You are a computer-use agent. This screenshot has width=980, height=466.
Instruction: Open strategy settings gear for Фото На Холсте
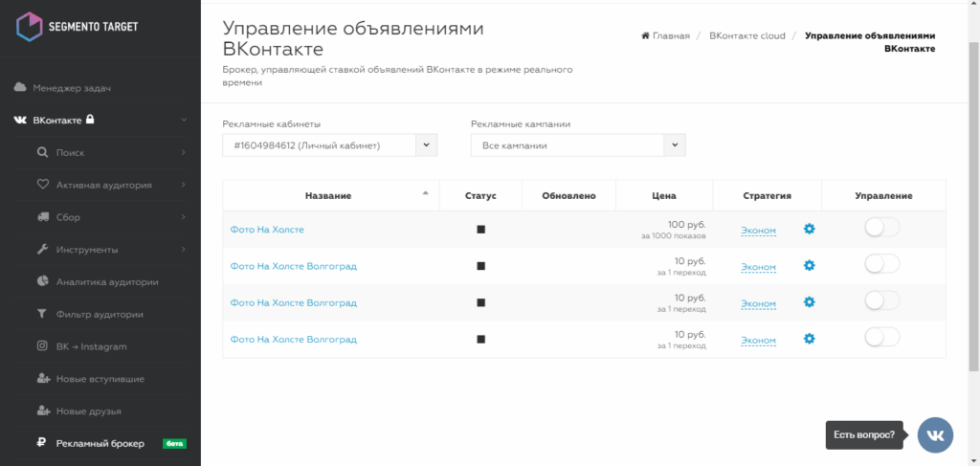point(810,230)
